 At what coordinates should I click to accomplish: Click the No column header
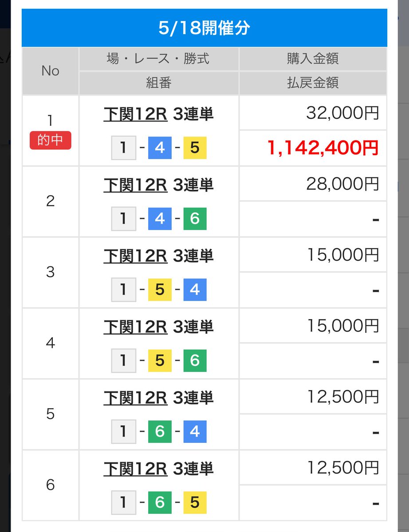51,71
